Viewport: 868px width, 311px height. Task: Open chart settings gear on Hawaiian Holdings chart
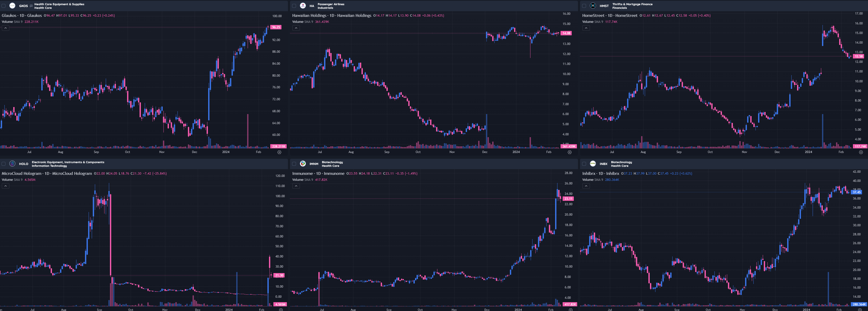[x=569, y=152]
